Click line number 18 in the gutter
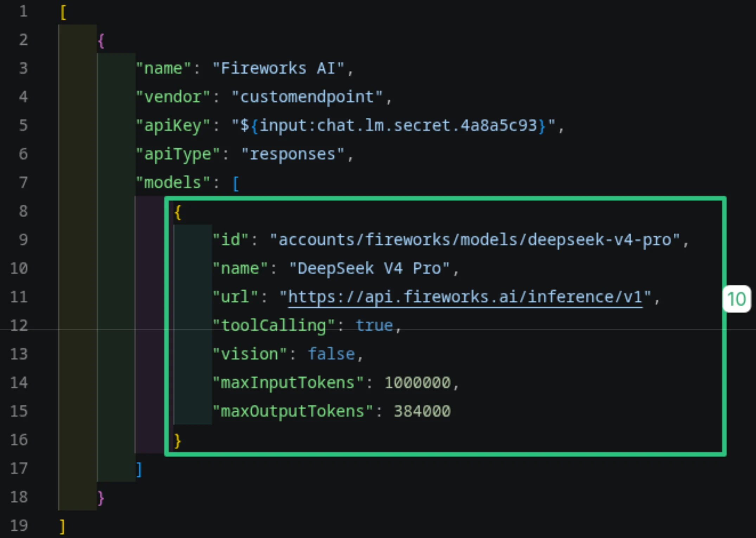Screen dimensions: 756x538 [x=19, y=497]
